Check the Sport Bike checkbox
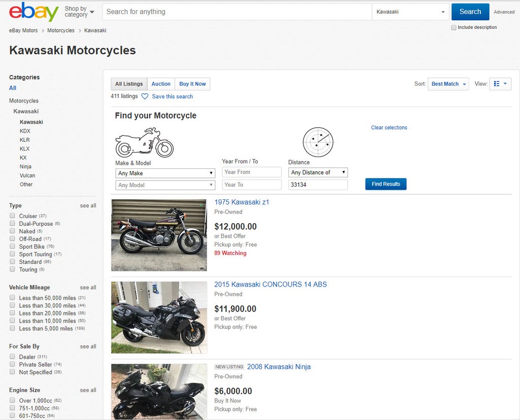 [12, 246]
